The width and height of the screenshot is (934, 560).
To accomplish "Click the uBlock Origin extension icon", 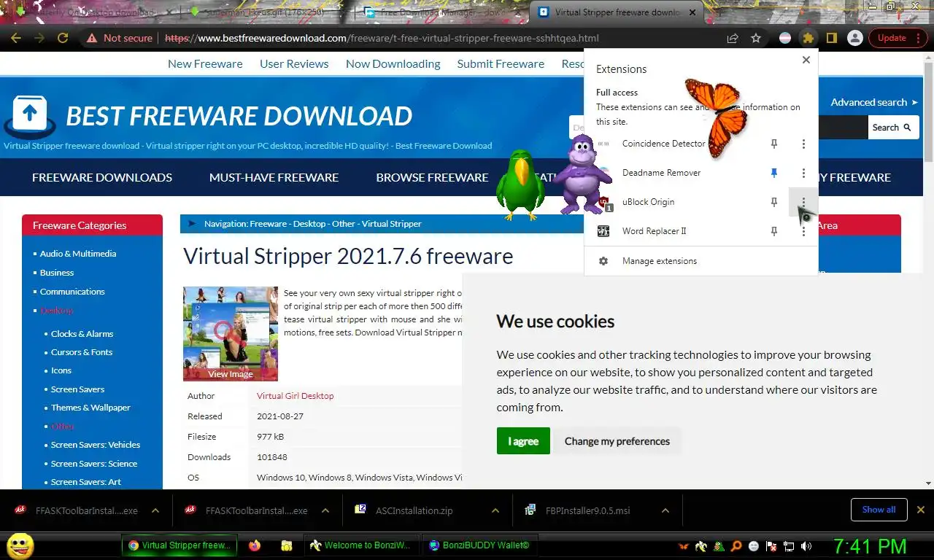I will pyautogui.click(x=603, y=202).
